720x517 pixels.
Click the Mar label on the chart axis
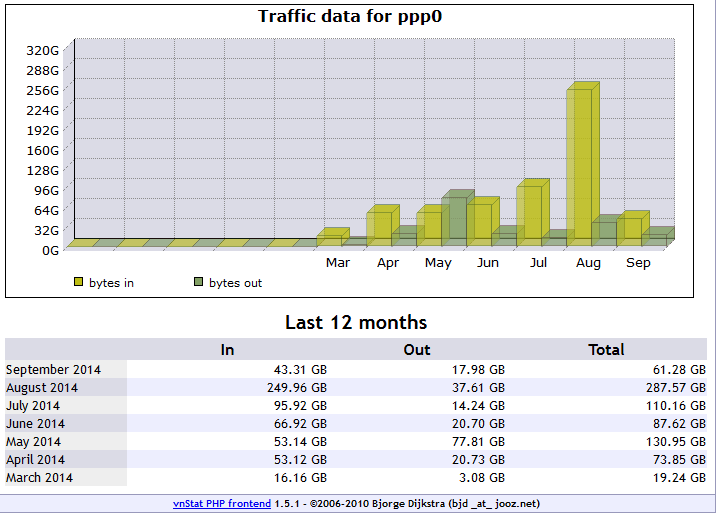338,263
